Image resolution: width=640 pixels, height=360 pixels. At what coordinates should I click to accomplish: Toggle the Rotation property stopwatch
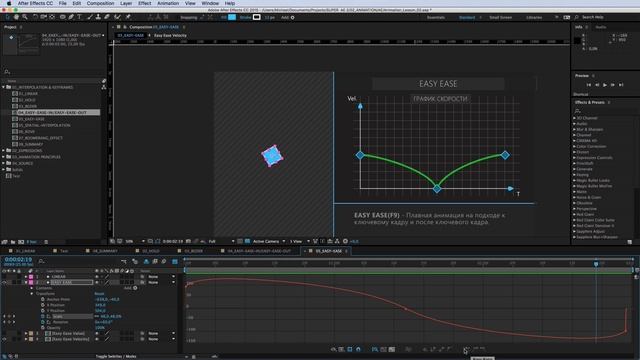(43, 322)
